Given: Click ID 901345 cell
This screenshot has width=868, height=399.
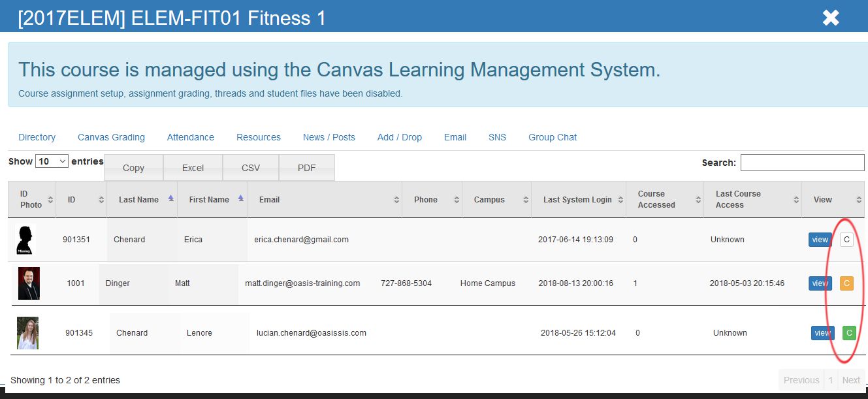Looking at the screenshot, I should 79,333.
